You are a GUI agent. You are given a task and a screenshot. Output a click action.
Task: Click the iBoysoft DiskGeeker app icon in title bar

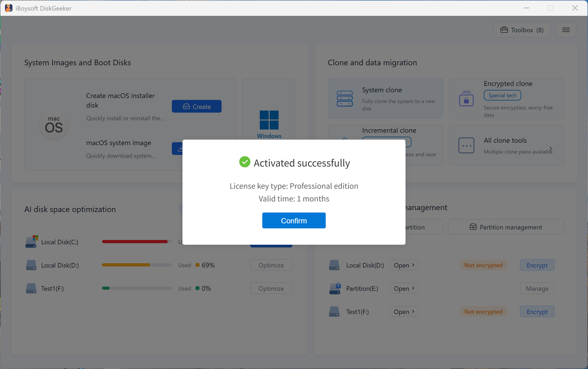pos(8,8)
